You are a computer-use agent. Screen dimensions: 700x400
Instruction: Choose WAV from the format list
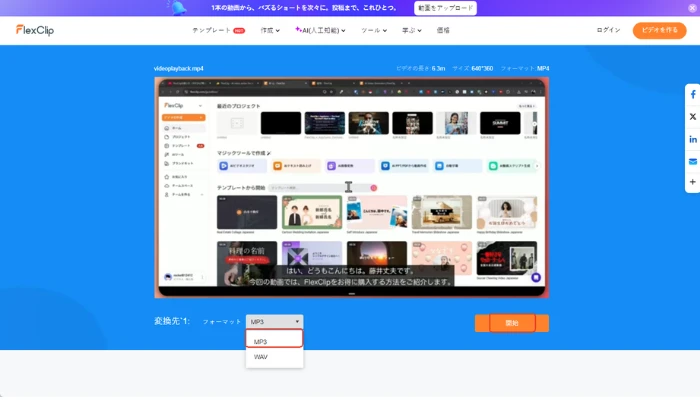pos(275,357)
